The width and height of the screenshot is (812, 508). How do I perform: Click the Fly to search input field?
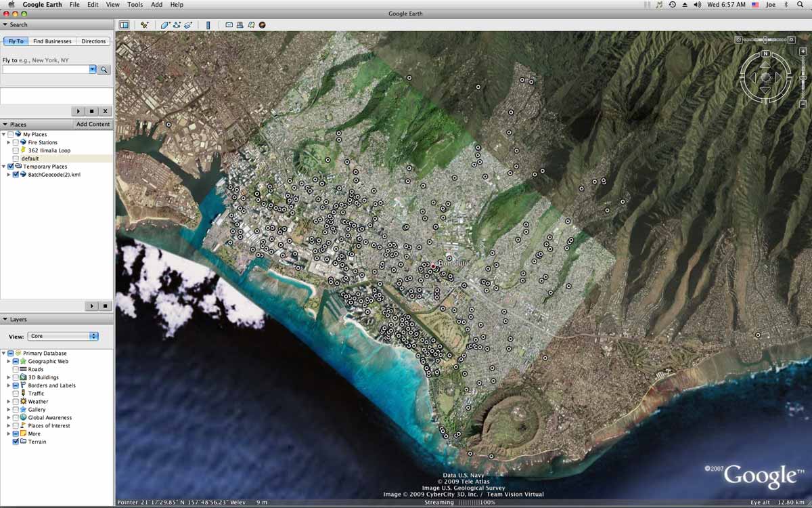coord(46,69)
